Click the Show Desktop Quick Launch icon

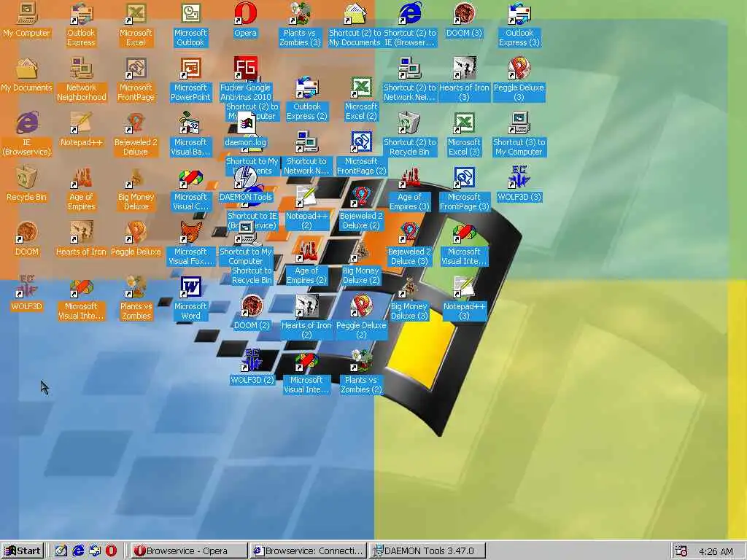61,551
